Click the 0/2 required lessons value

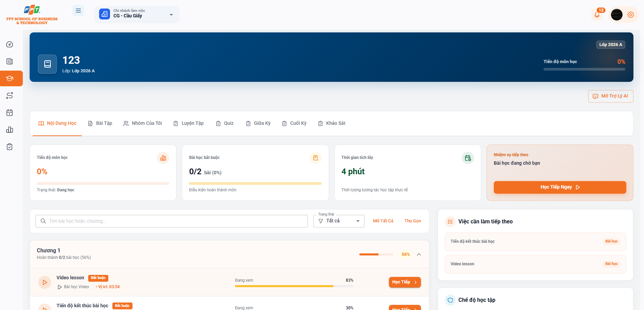[x=195, y=172]
